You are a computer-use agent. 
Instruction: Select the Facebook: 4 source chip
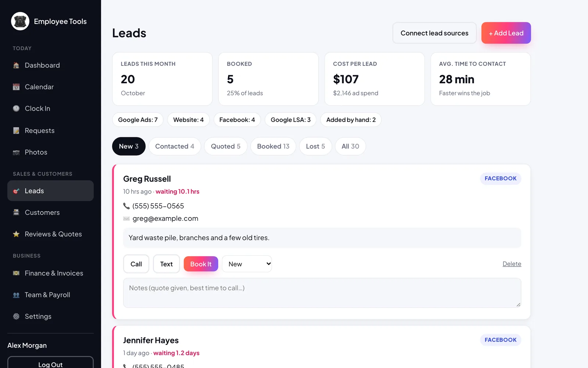[237, 120]
